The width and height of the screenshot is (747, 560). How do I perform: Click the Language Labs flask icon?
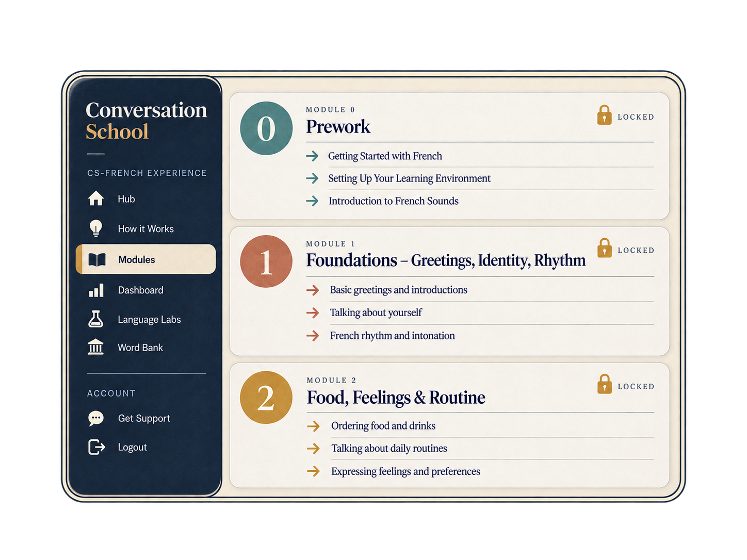[x=95, y=319]
